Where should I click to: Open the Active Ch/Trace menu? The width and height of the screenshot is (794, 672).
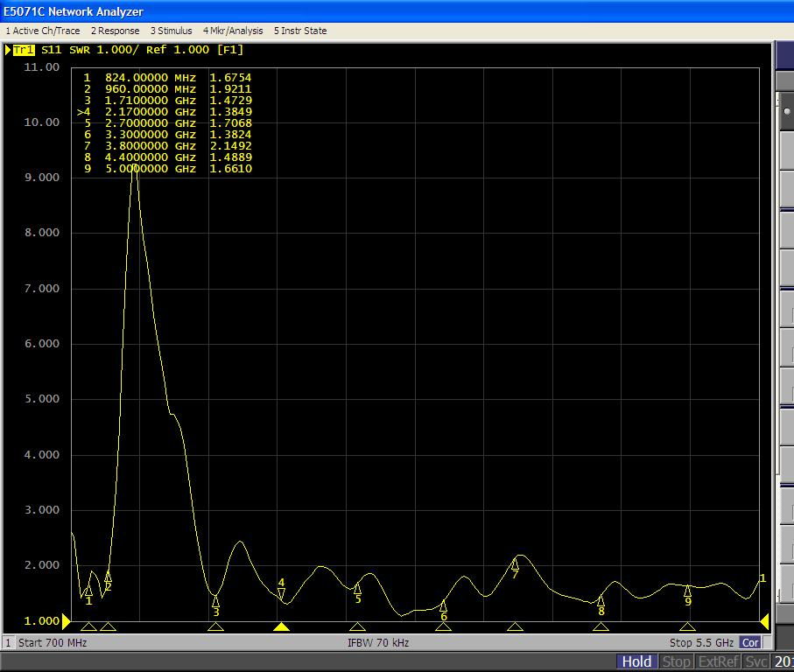coord(43,31)
